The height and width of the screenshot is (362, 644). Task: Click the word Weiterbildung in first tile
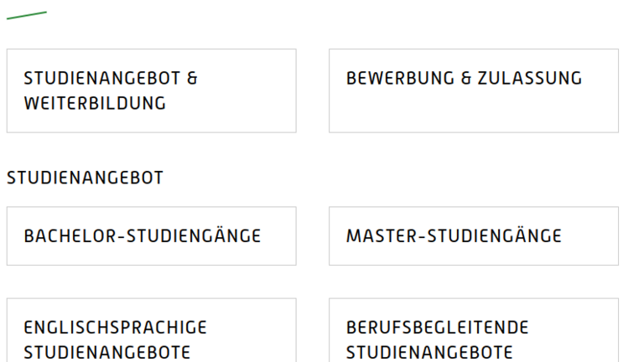(95, 103)
